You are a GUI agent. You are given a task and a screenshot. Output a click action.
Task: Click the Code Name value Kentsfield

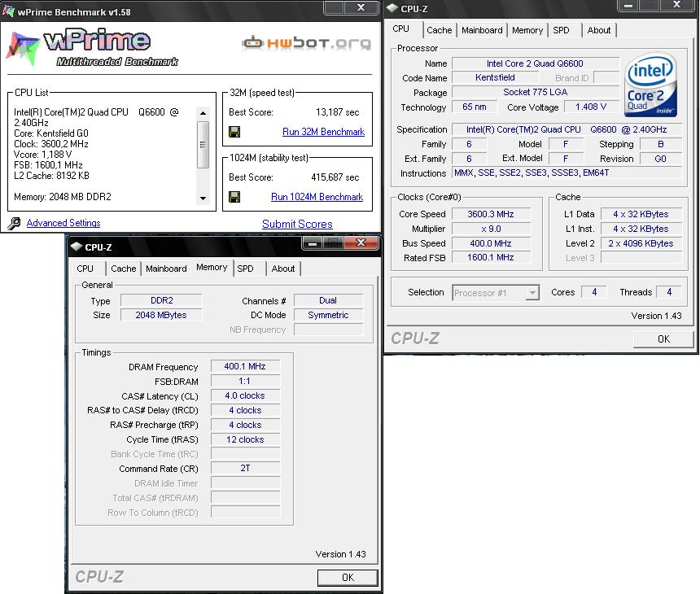(x=495, y=77)
